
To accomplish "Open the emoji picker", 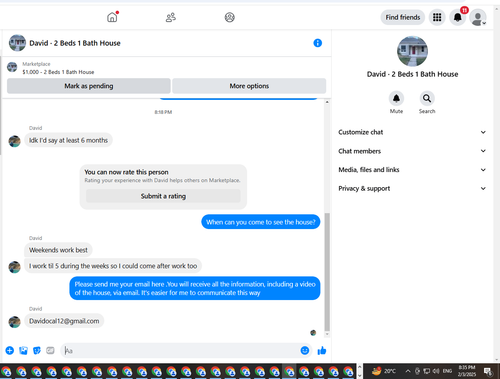I will (x=305, y=350).
